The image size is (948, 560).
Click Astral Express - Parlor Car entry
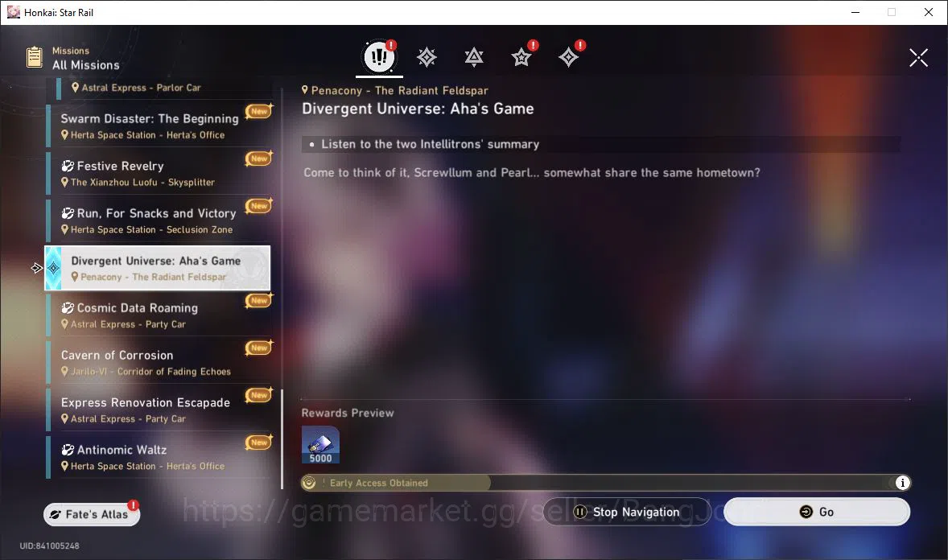[163, 89]
